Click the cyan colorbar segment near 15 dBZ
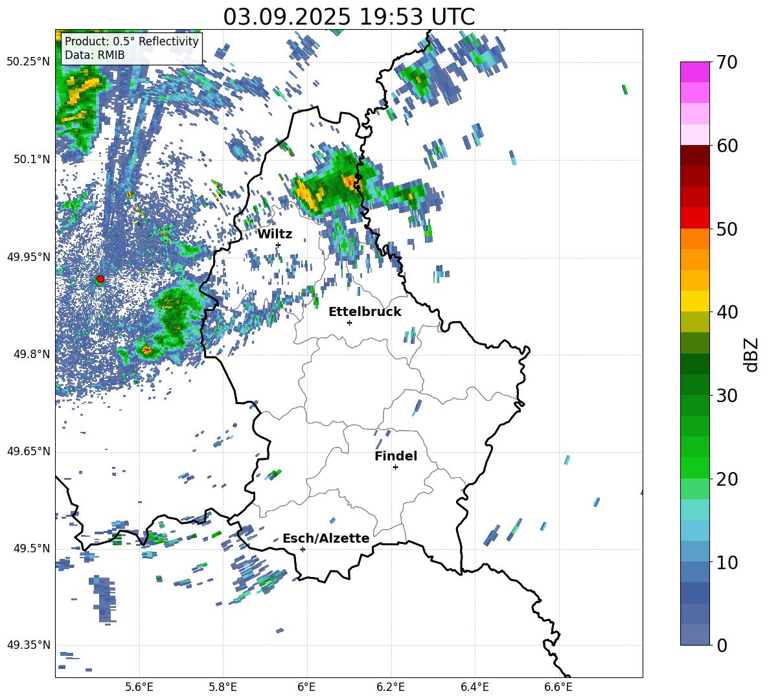Image resolution: width=767 pixels, height=700 pixels. click(694, 510)
